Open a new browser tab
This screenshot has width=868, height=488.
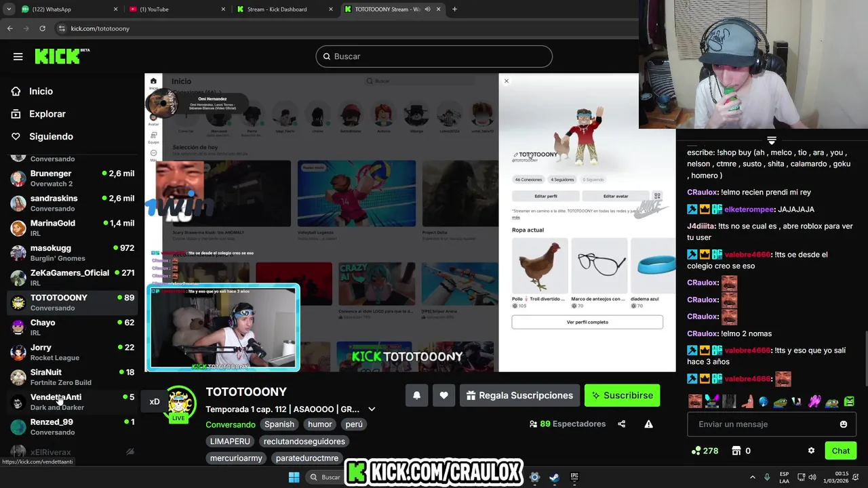pyautogui.click(x=454, y=9)
